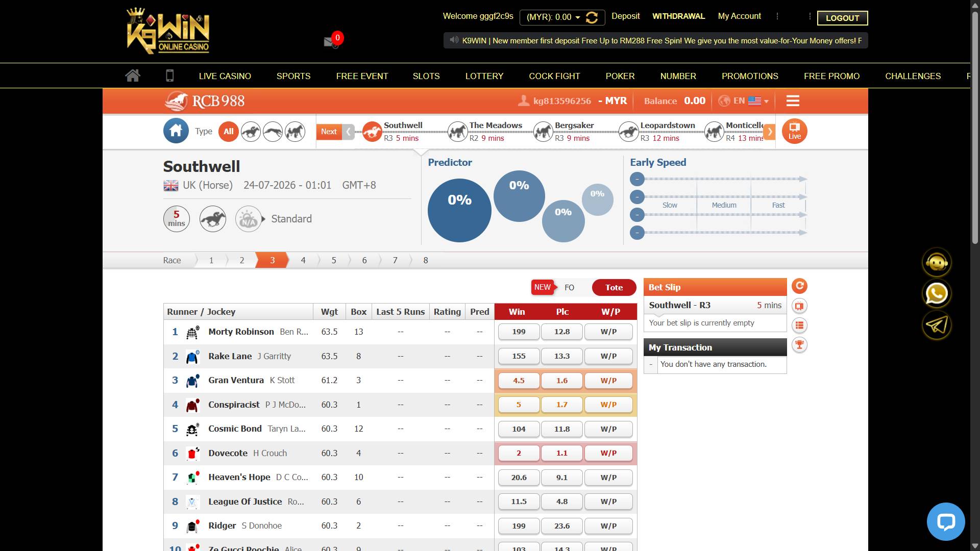
Task: Open the Live stream button
Action: (x=794, y=131)
